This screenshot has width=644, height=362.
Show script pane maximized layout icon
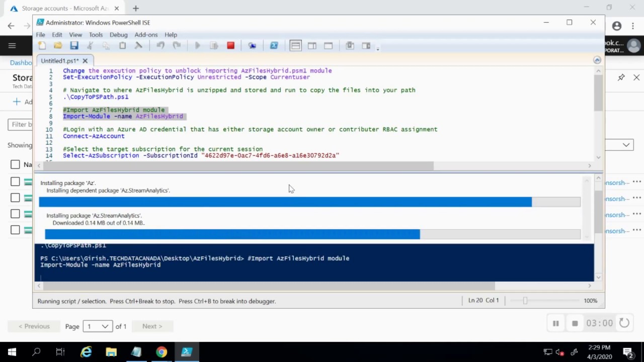click(x=328, y=46)
